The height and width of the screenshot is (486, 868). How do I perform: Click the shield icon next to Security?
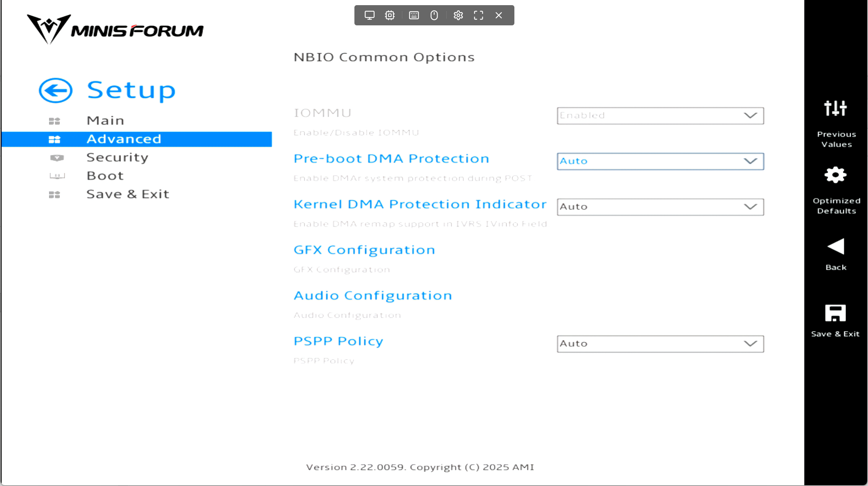coord(57,158)
